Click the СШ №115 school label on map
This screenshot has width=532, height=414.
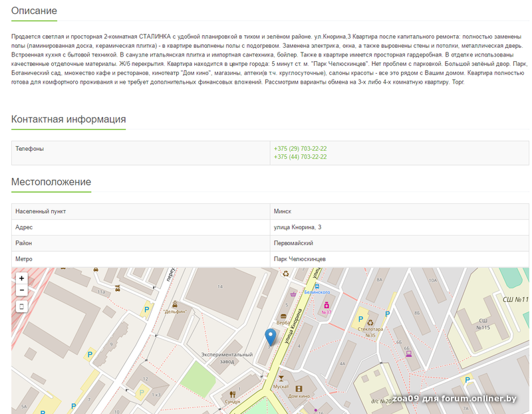[x=483, y=324]
